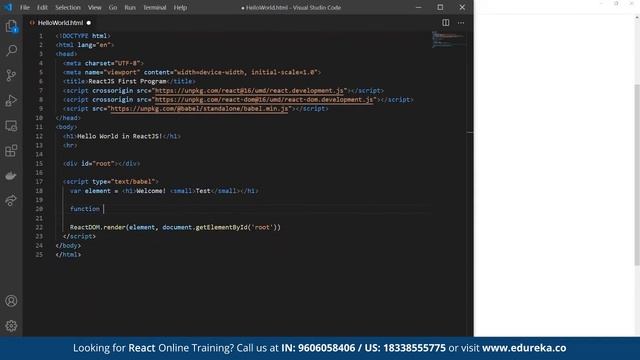The width and height of the screenshot is (640, 360).
Task: Click the unsaved dot on HelloWorld.html tab
Action: pos(89,23)
